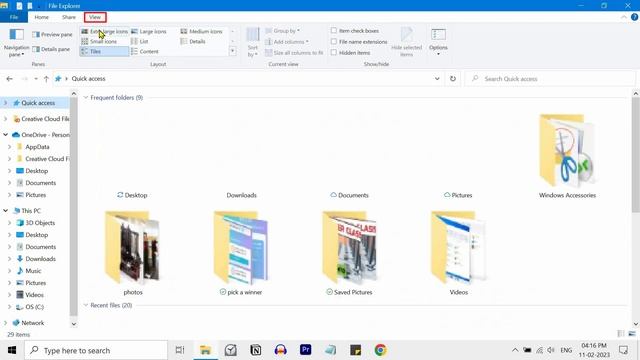Open Add columns dropdown
The image size is (640, 360).
[287, 42]
